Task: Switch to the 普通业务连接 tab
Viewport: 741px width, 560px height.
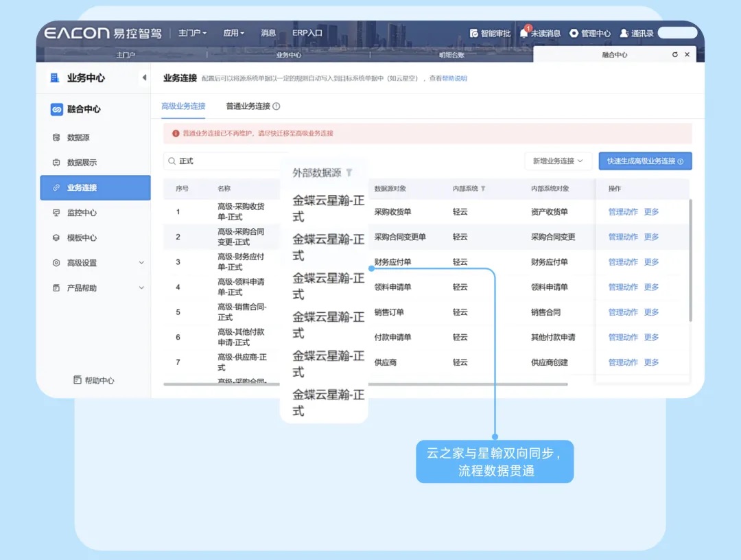Action: (x=248, y=106)
